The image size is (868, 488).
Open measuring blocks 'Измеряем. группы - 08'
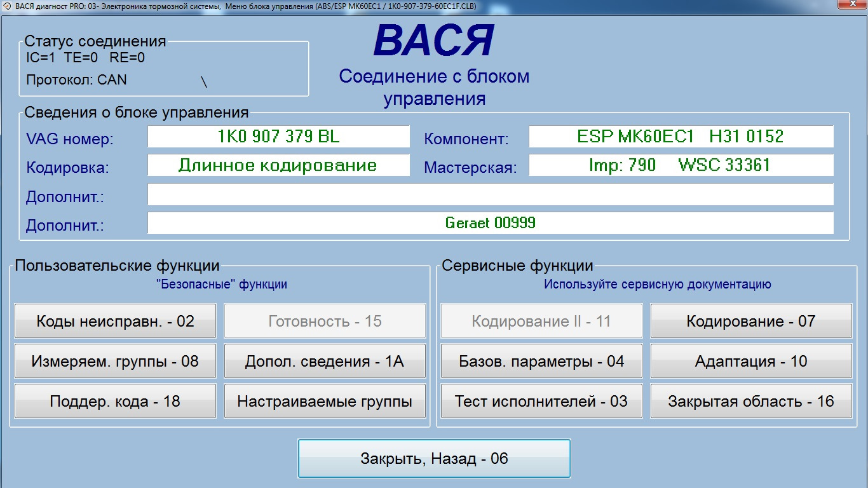115,362
